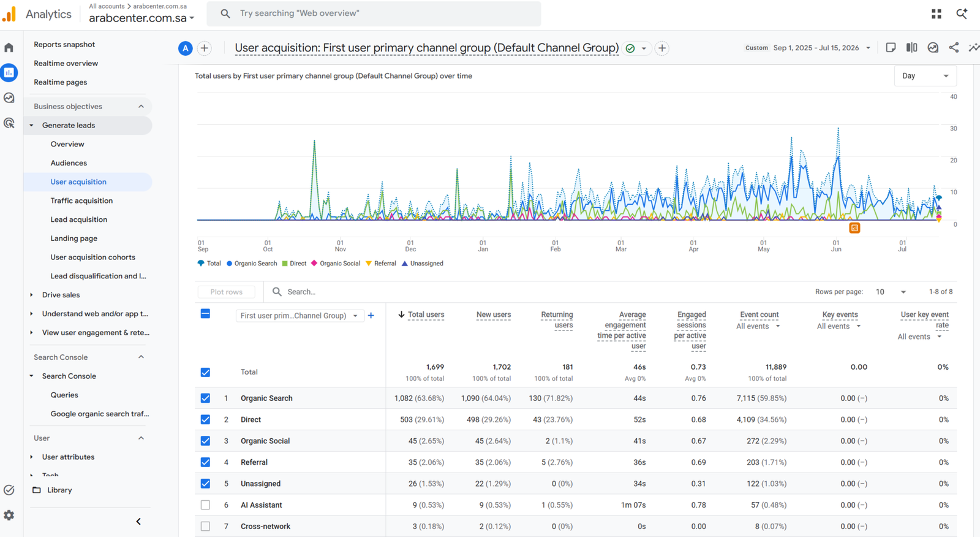Open the Advertising icon in left rail
Viewport: 980px width, 537px height.
(9, 123)
